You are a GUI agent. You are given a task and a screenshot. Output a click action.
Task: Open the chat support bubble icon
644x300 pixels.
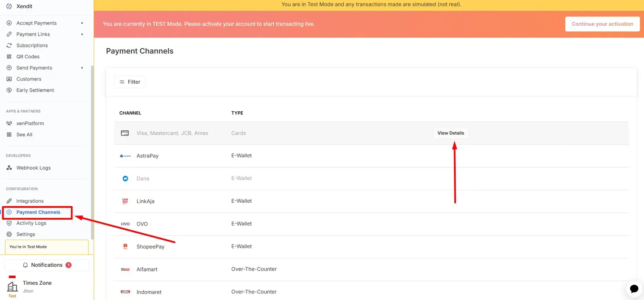pos(634,289)
